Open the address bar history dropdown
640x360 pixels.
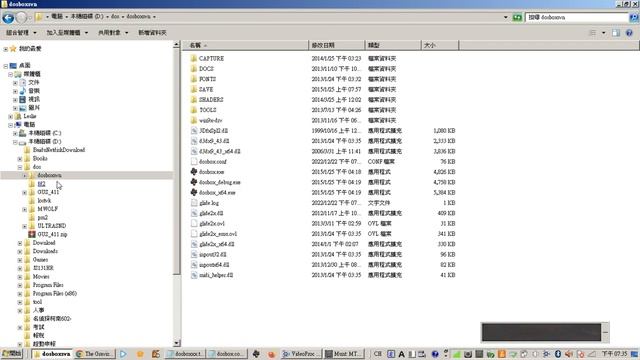(506, 17)
